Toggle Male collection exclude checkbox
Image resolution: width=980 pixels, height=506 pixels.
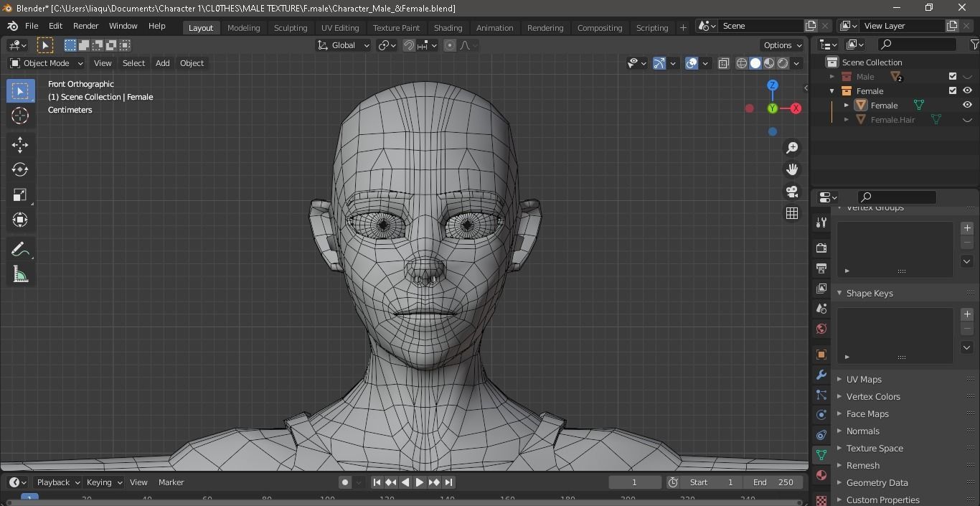coord(953,76)
